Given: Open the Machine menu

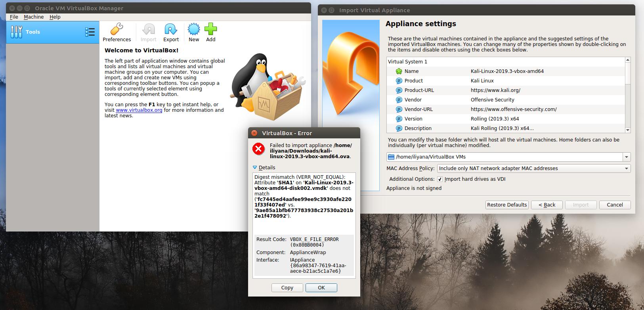Looking at the screenshot, I should coord(34,17).
